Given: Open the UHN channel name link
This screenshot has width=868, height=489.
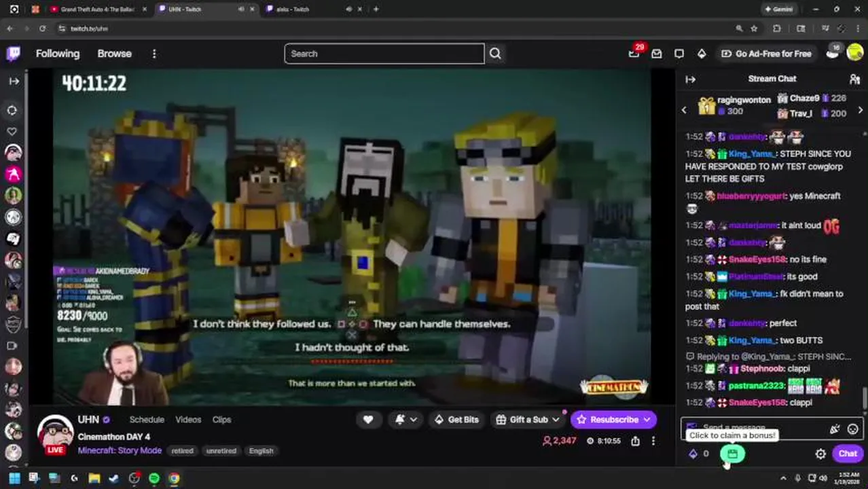Looking at the screenshot, I should pos(88,420).
